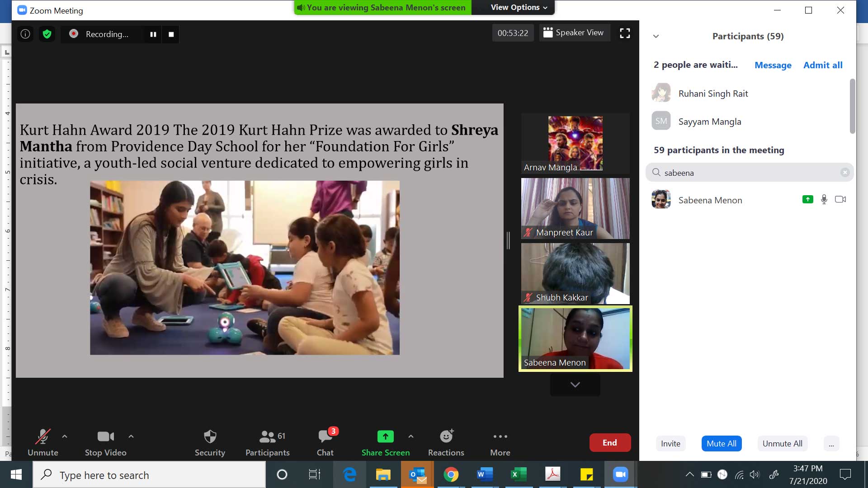Click the shared slide photo of children

click(245, 267)
